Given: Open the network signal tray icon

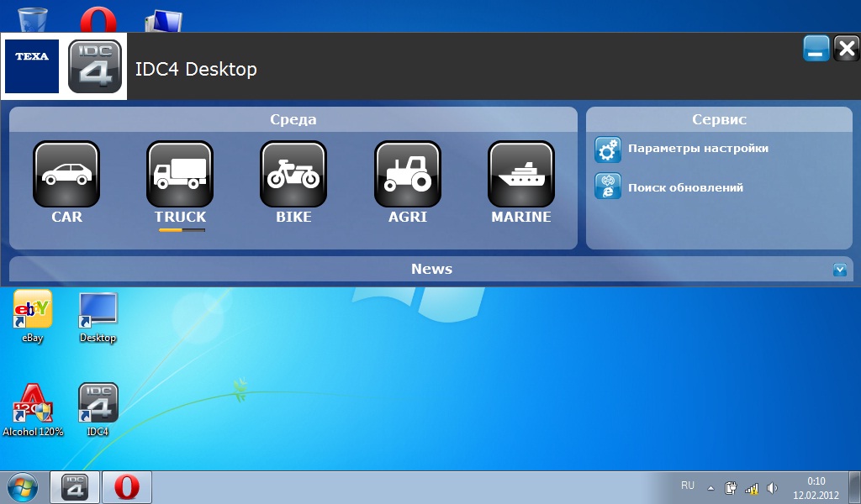Looking at the screenshot, I should click(751, 487).
